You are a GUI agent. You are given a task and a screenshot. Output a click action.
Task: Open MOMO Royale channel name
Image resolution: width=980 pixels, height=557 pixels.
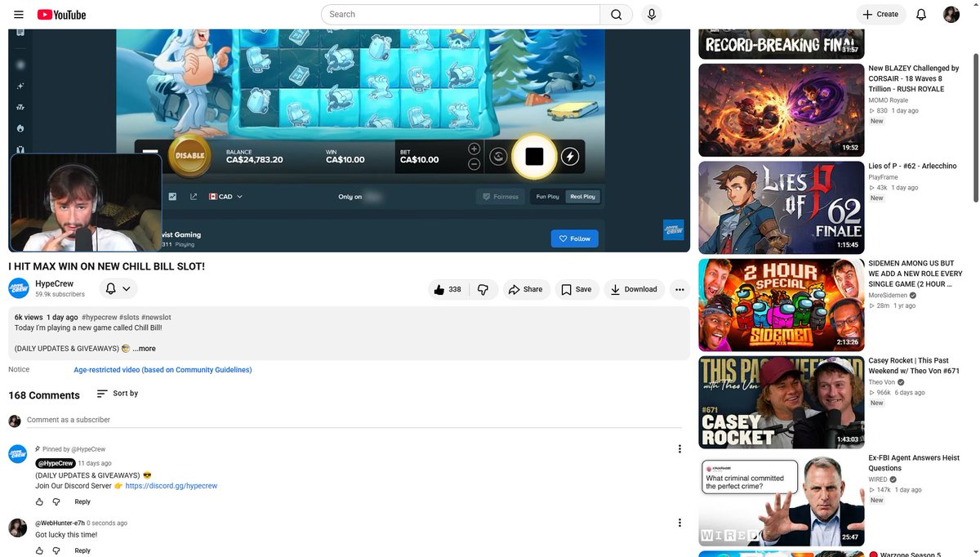[888, 100]
